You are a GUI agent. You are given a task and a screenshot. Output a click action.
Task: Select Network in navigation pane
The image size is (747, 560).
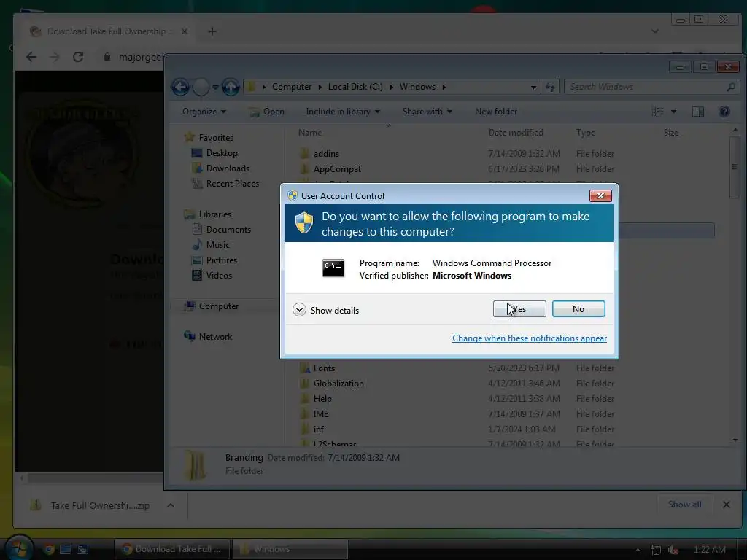point(215,337)
